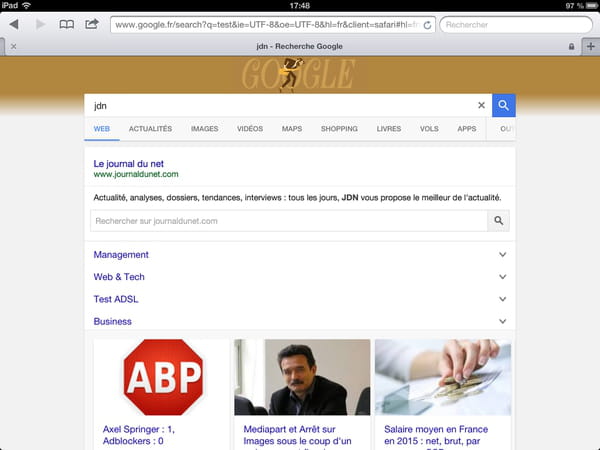The image size is (600, 450).
Task: Open a new tab with plus button
Action: (x=590, y=46)
